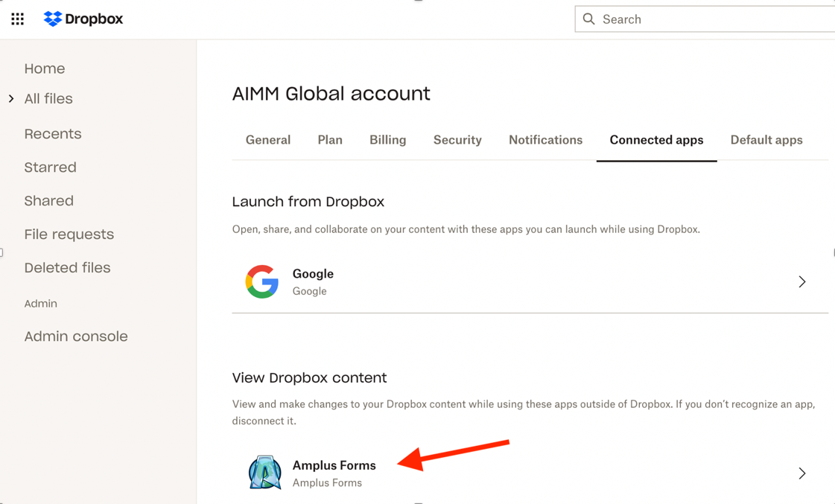This screenshot has height=504, width=835.
Task: Click the AIMM Global account heading
Action: pos(331,94)
